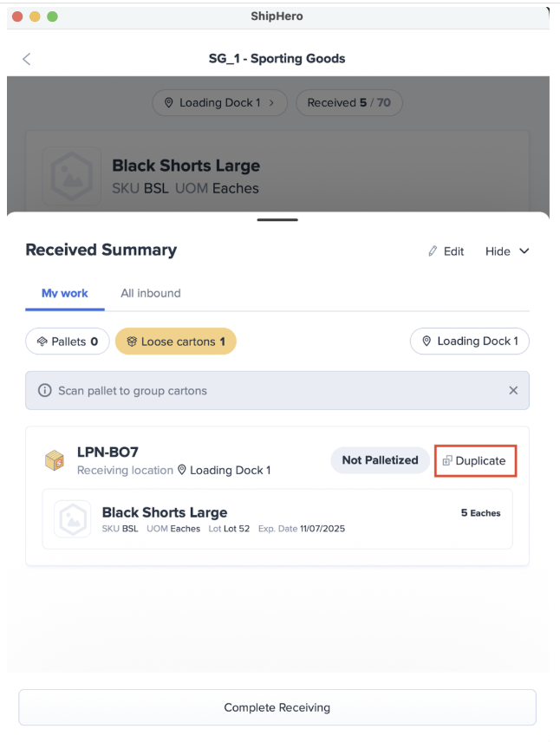Dismiss the scan pallet banner

tap(513, 391)
